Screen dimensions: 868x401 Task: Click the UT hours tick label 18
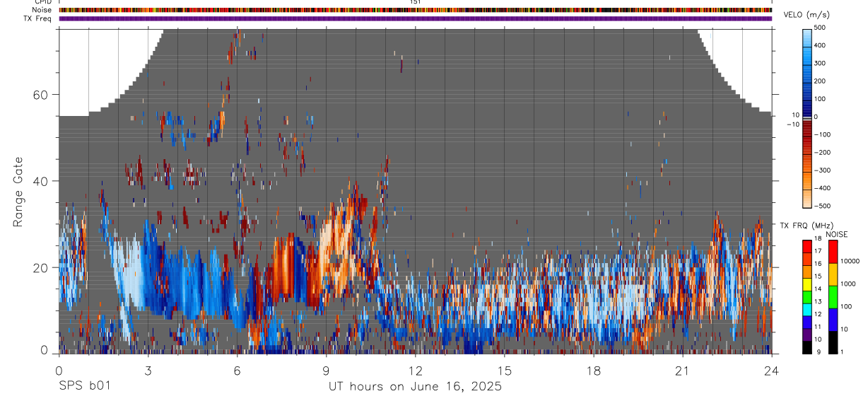tap(593, 371)
